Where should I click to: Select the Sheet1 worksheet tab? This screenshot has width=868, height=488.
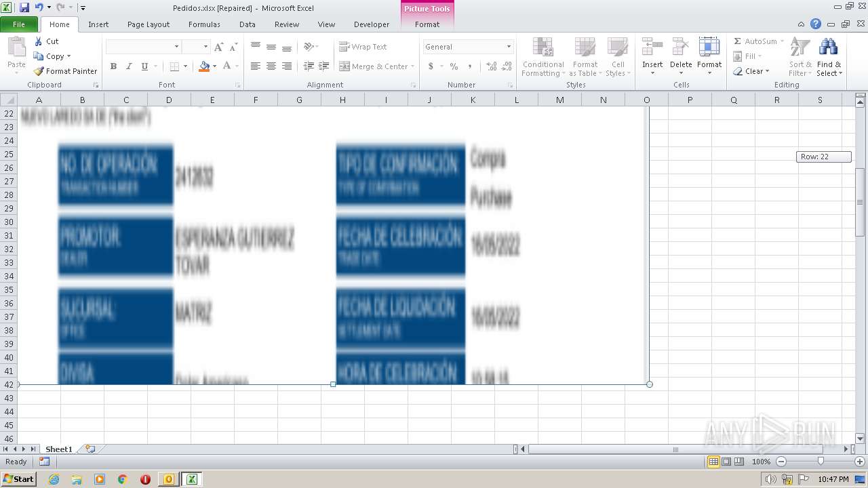(58, 449)
